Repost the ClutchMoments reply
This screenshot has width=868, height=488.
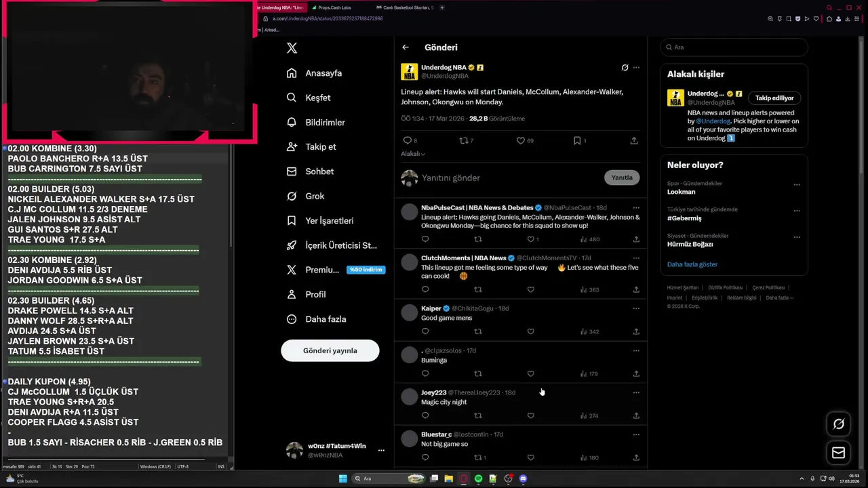pos(478,289)
